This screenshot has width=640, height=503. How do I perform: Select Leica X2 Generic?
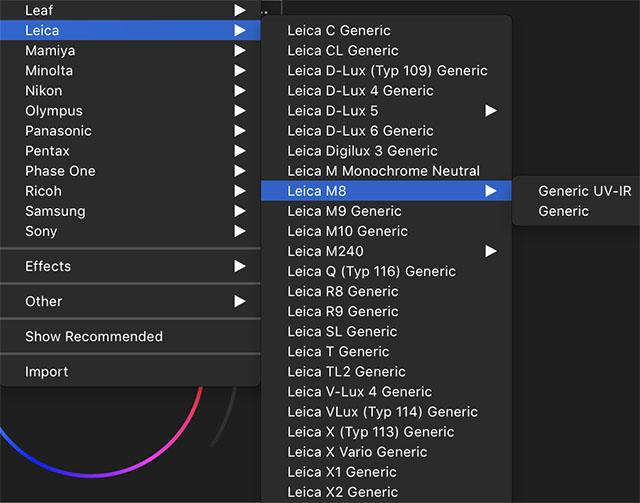[386, 492]
